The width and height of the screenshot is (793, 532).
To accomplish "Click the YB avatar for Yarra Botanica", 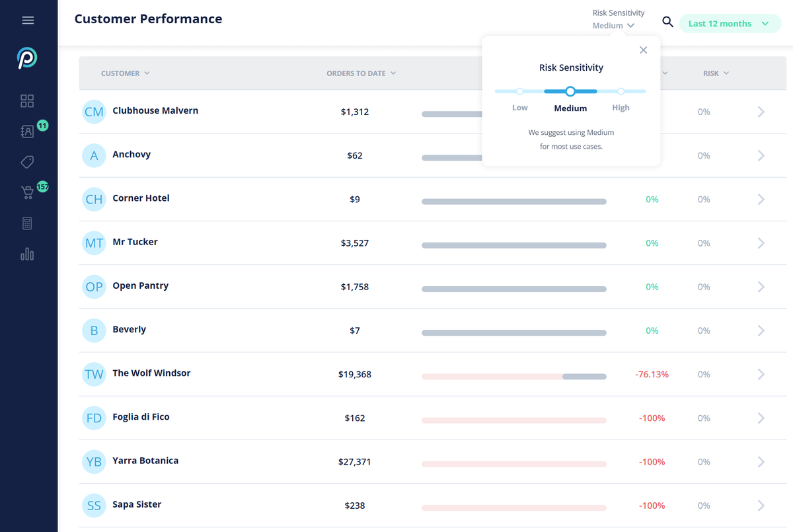I will 94,462.
